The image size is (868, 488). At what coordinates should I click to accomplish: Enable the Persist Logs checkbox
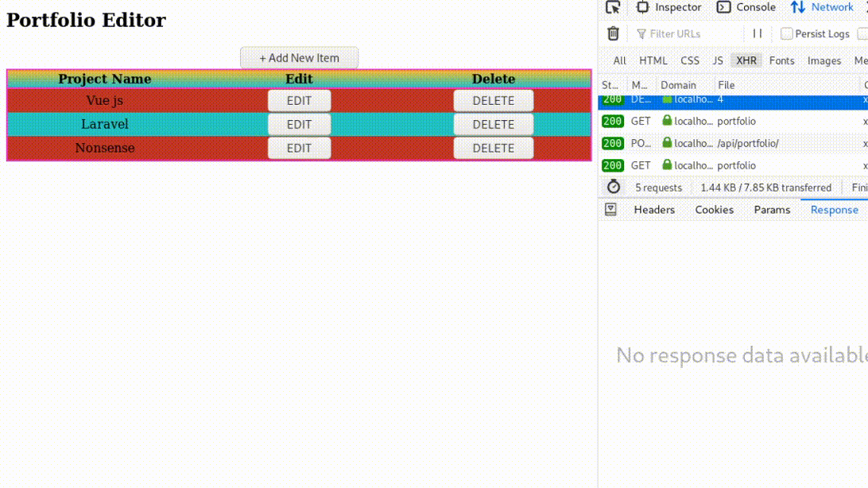coord(785,33)
